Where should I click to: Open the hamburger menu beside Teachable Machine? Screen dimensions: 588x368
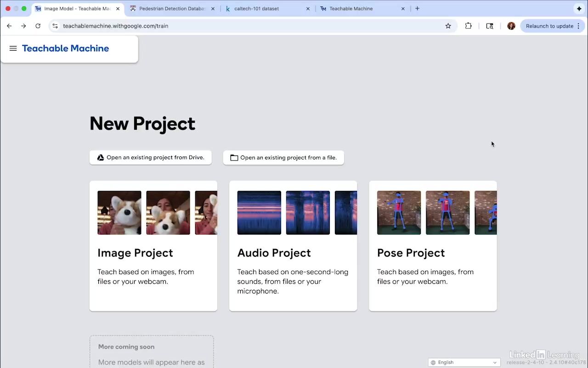point(13,48)
